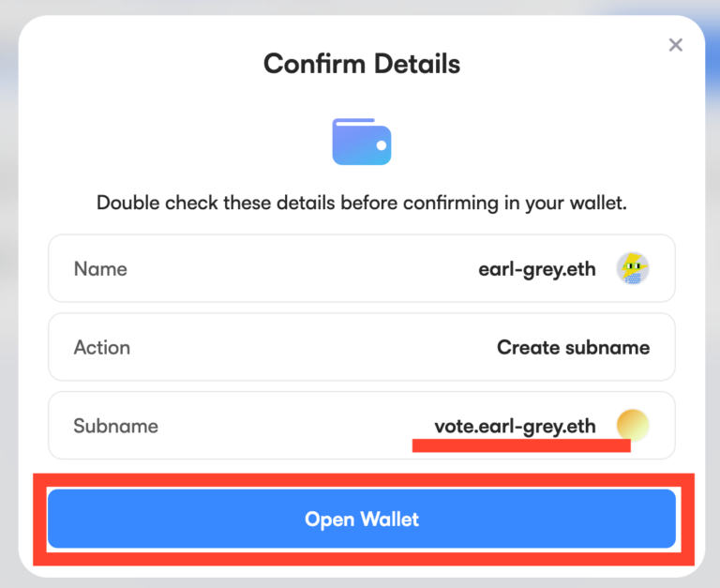This screenshot has height=588, width=720.
Task: Select the Name field label
Action: tap(100, 269)
